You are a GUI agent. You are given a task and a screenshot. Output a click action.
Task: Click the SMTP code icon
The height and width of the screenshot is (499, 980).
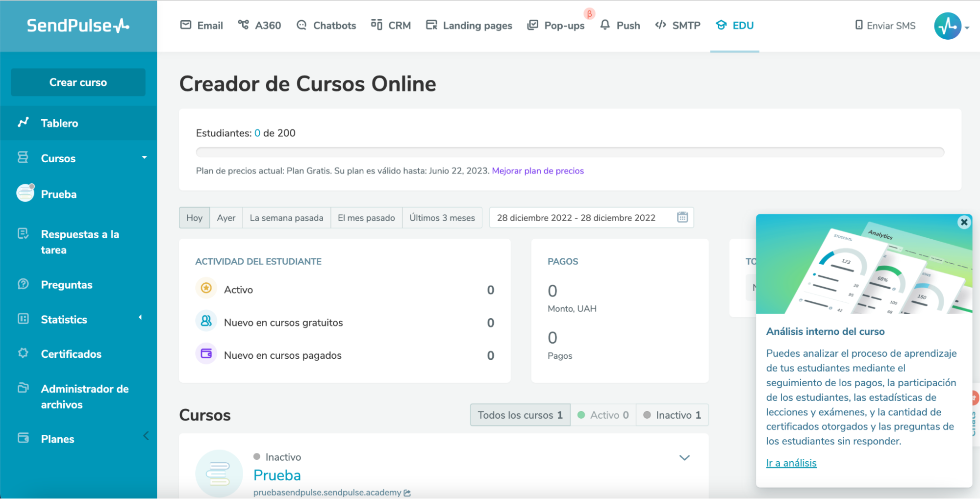point(660,25)
